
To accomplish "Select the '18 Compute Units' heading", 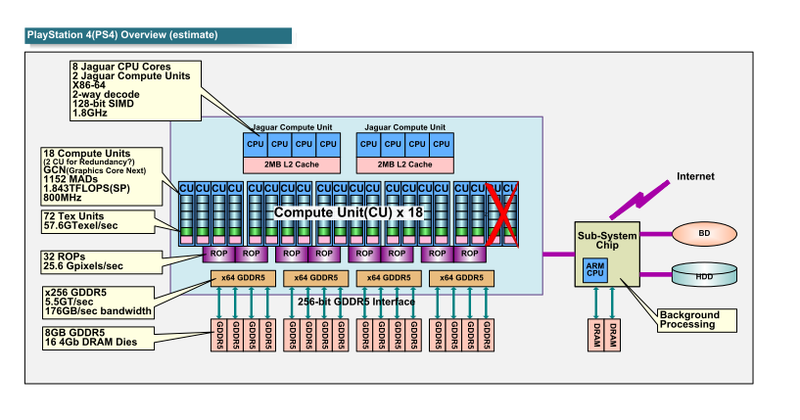I will (87, 154).
